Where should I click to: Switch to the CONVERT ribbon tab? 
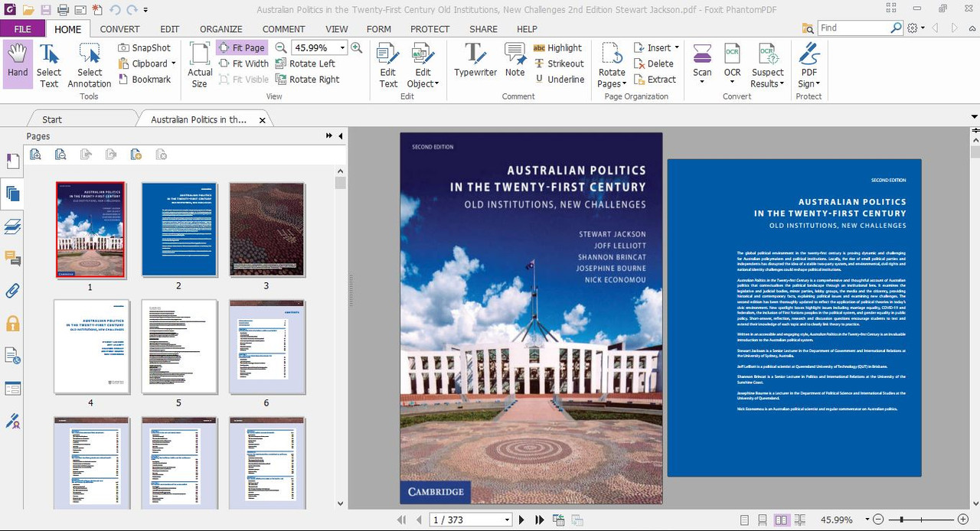pyautogui.click(x=119, y=29)
